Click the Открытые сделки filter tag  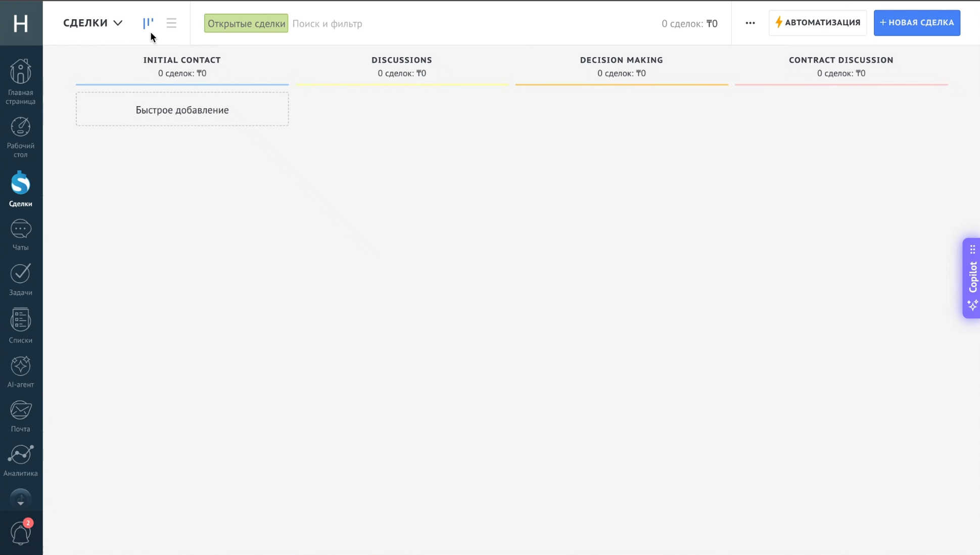tap(246, 23)
